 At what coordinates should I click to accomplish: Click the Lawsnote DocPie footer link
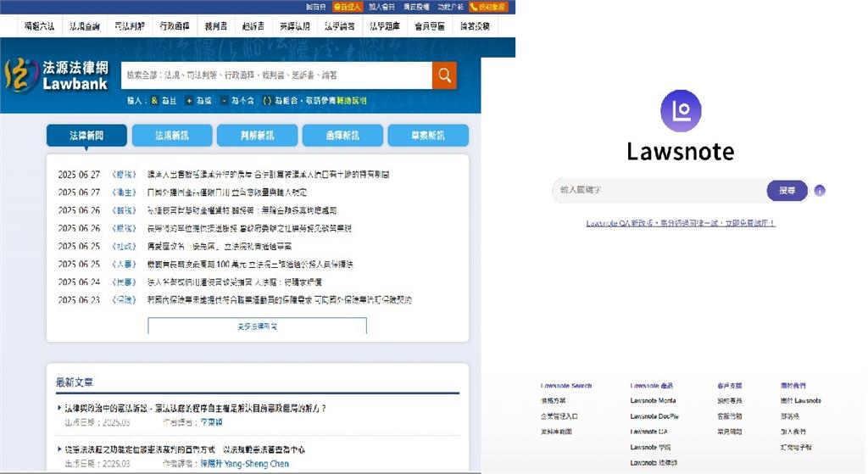coord(654,415)
